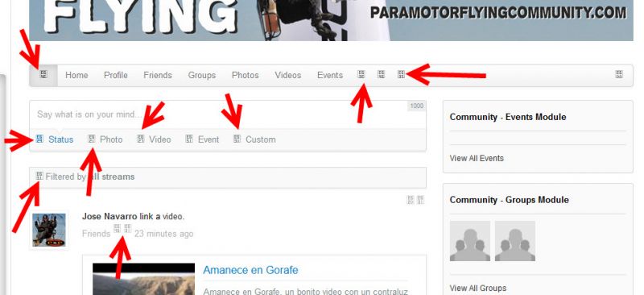Click the icon beside the Event tab
The image size is (644, 295).
189,139
